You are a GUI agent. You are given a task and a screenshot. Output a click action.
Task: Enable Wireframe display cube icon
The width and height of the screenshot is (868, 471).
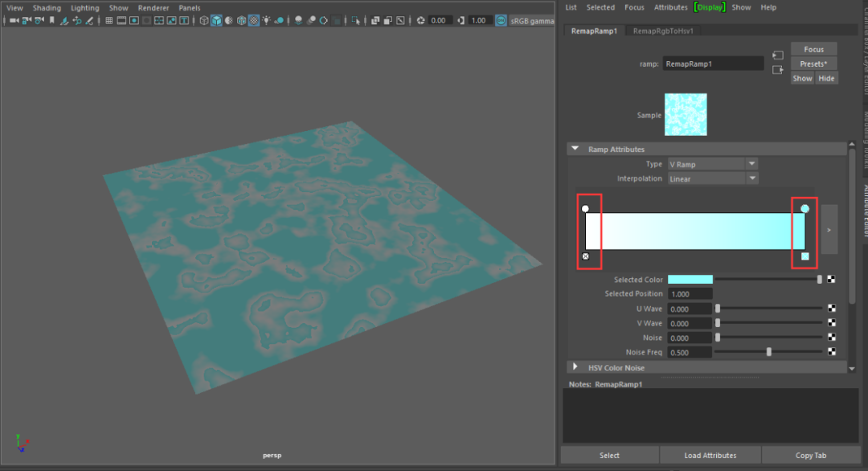click(x=203, y=20)
